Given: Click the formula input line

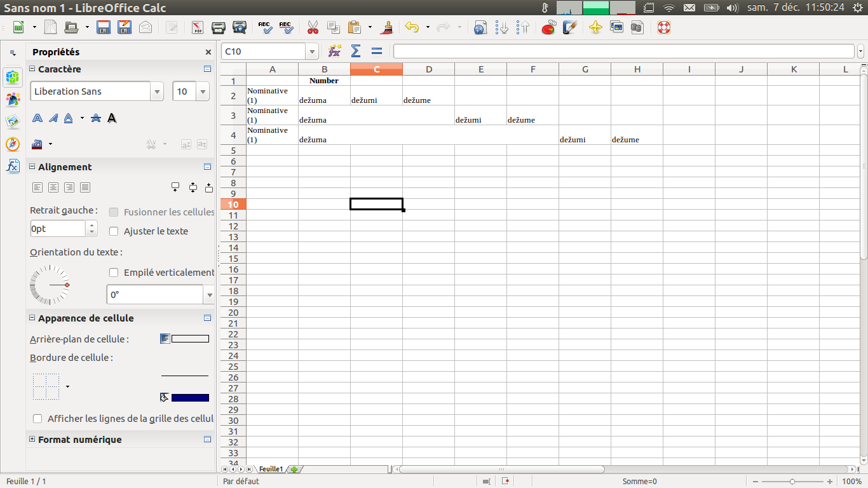Looking at the screenshot, I should point(623,51).
